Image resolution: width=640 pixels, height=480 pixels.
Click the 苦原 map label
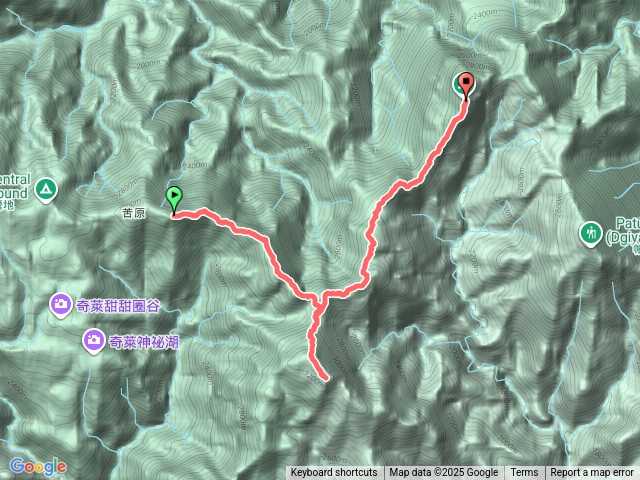(133, 213)
